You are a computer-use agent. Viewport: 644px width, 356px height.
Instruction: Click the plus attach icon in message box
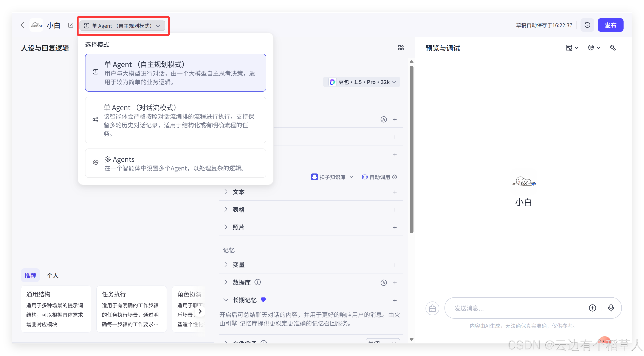coord(592,308)
